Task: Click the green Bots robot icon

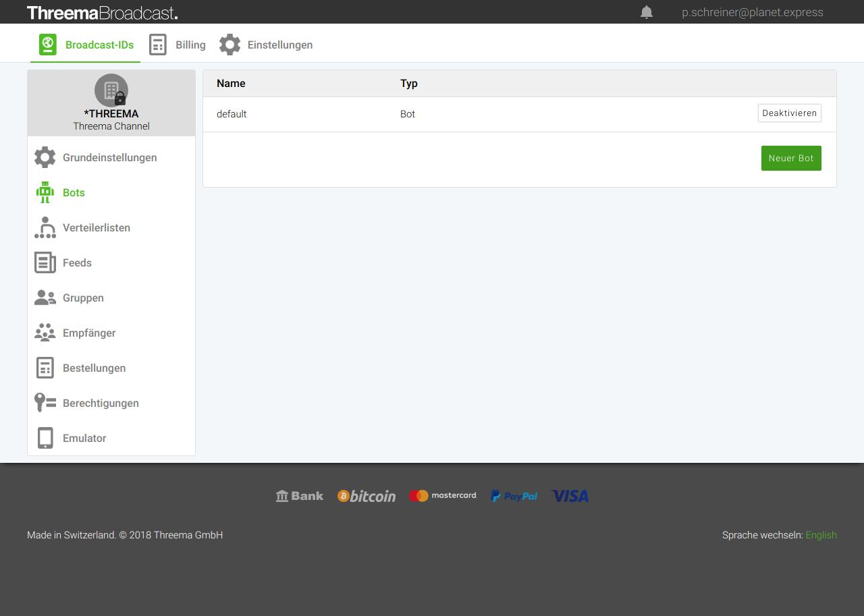Action: coord(45,192)
